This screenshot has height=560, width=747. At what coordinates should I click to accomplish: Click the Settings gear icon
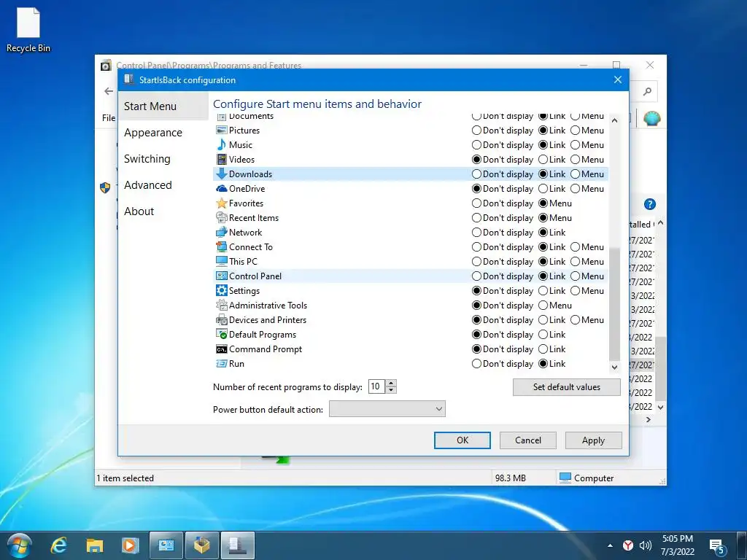(221, 290)
